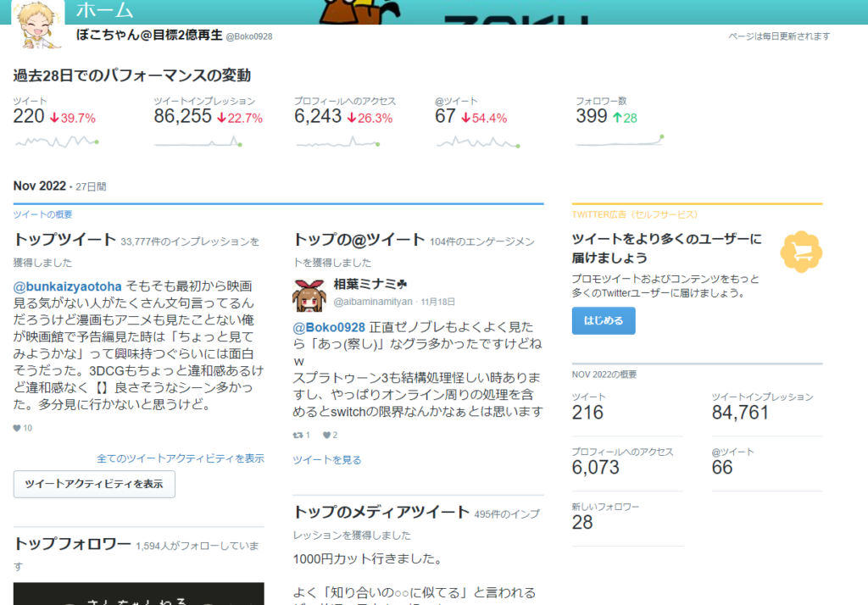The image size is (868, 605).
Task: Click the @ツイート sparkline chart
Action: 478,142
